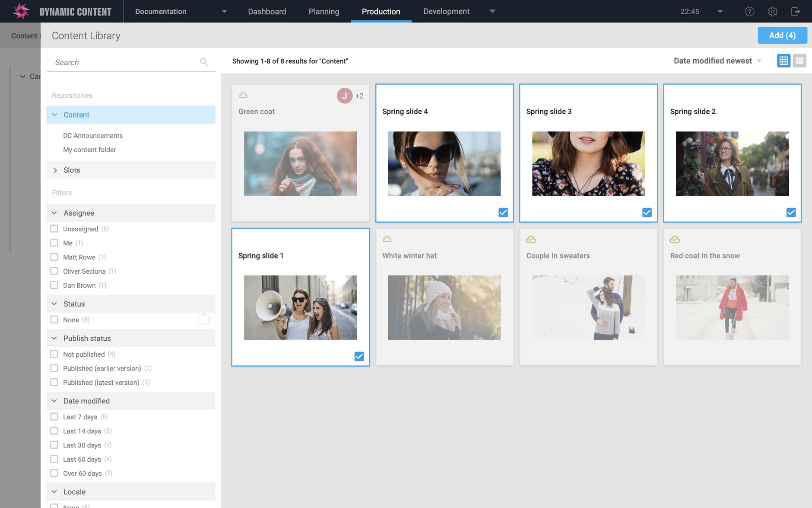Click the Spring slide 3 card title
Viewport: 812px width, 508px height.
[549, 112]
